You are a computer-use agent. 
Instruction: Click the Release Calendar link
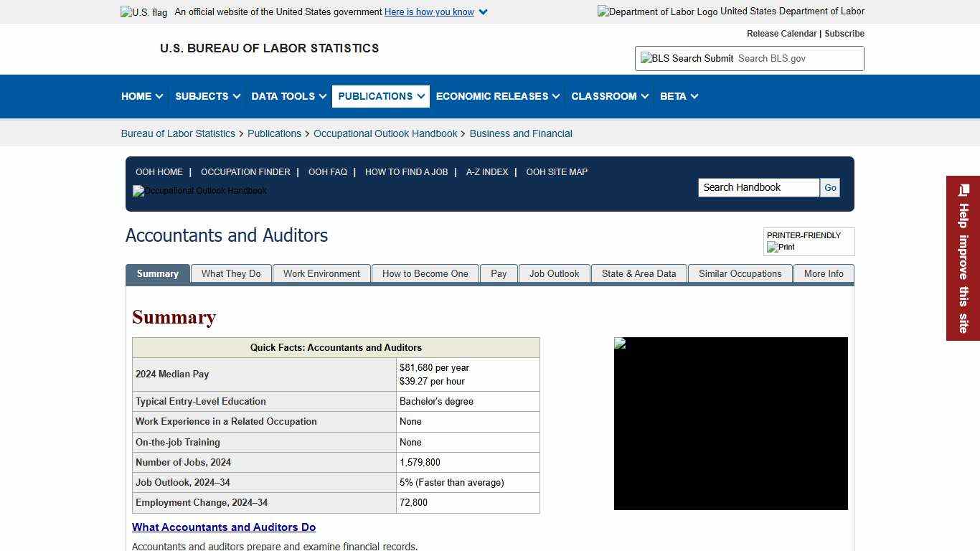(x=781, y=33)
